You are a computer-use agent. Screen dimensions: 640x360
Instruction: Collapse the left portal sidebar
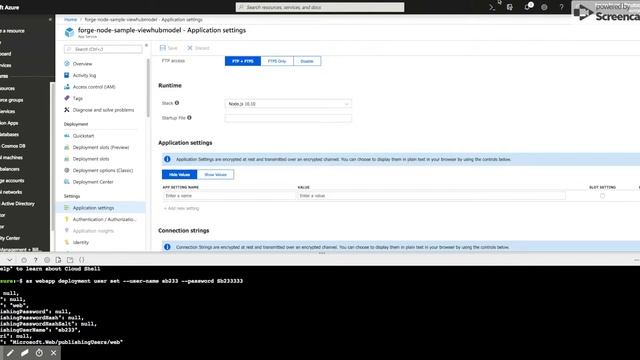click(x=50, y=19)
